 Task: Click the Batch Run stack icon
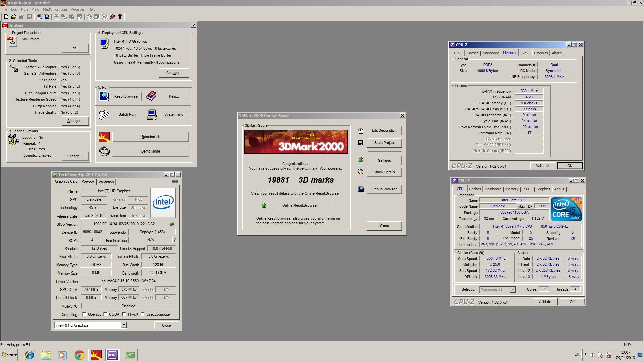tap(104, 115)
